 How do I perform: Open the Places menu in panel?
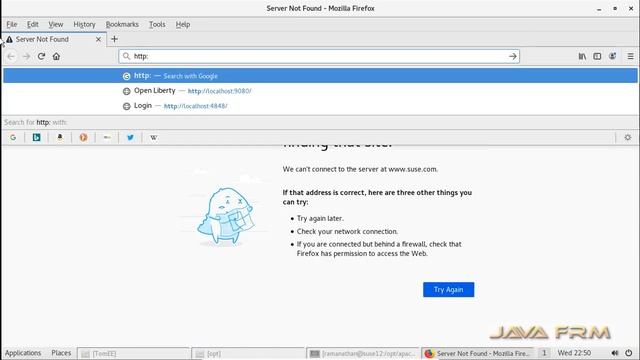[61, 353]
